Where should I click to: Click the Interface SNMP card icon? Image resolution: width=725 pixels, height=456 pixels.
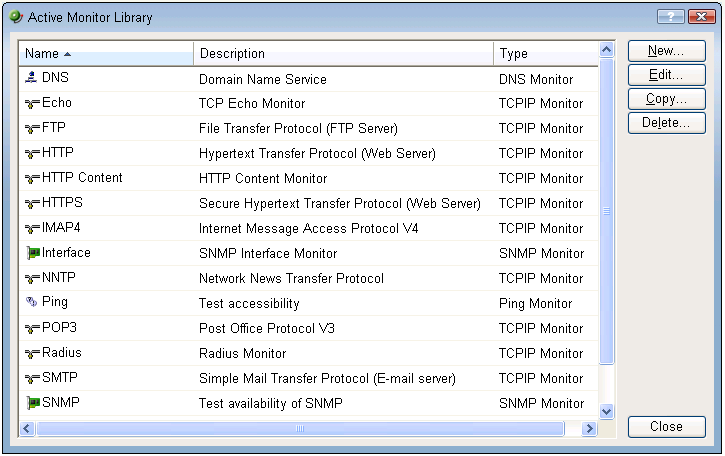(33, 253)
